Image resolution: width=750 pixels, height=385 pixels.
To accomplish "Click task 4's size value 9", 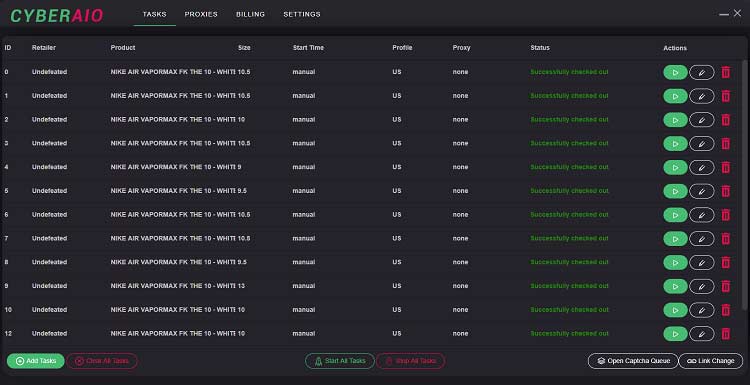I will click(239, 167).
